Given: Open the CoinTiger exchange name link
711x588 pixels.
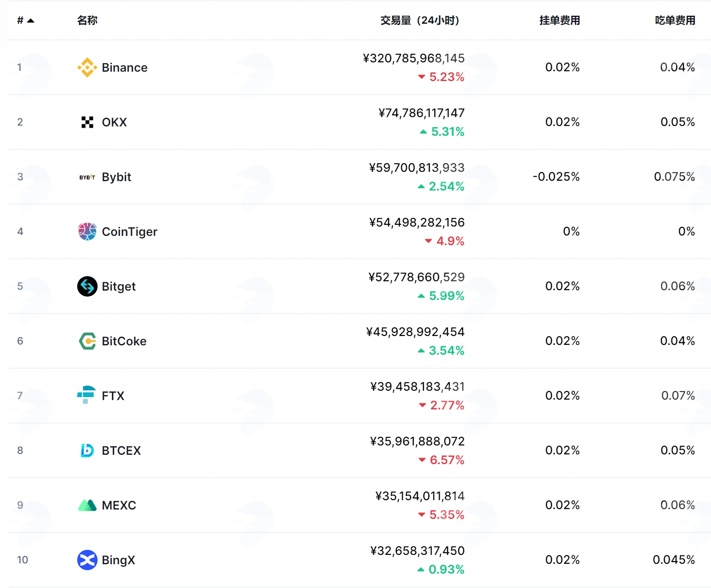Looking at the screenshot, I should coord(129,232).
